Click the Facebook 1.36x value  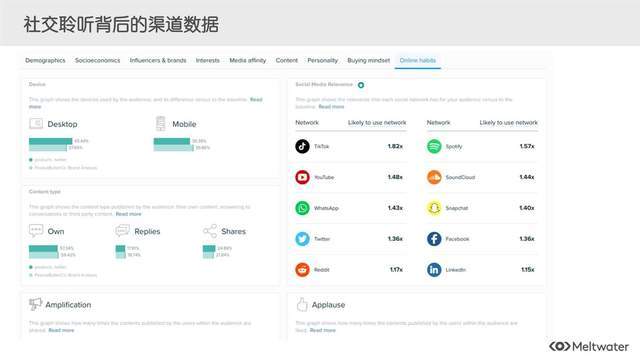(527, 239)
